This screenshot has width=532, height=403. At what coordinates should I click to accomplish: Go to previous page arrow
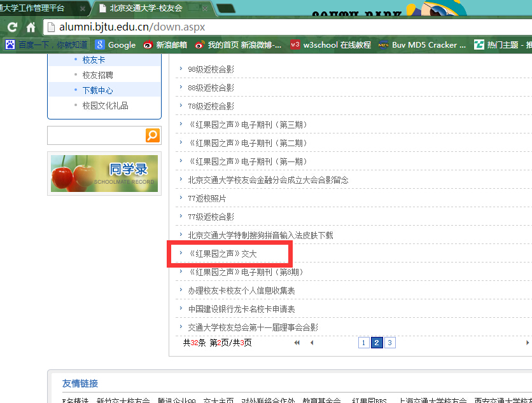(x=311, y=343)
